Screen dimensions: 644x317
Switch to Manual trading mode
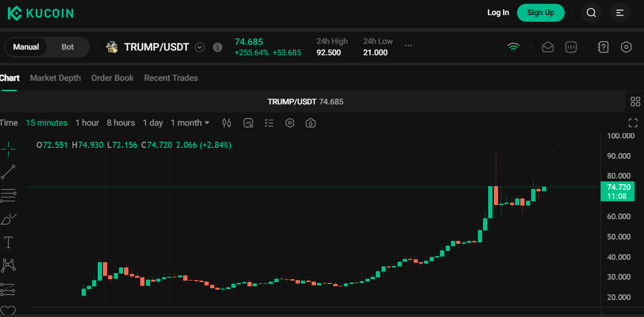(x=26, y=47)
